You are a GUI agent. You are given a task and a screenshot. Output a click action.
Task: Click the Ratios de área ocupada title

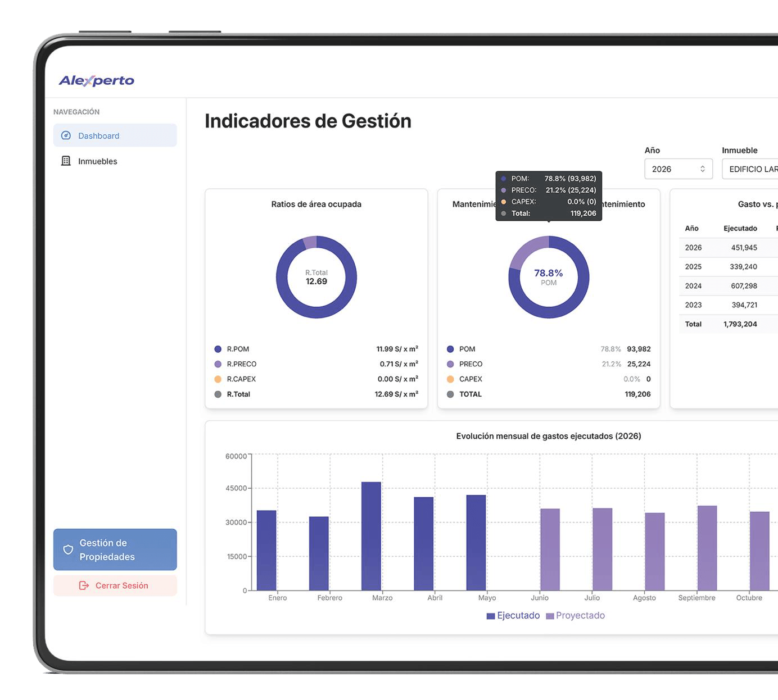(x=316, y=204)
